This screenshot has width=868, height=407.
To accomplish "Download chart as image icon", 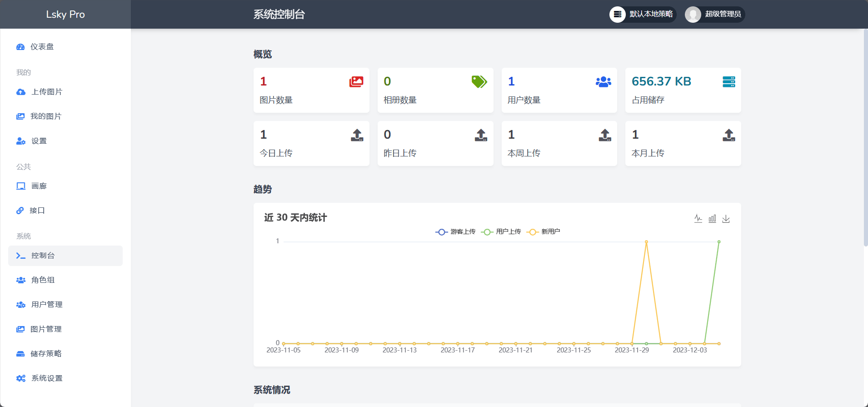I will click(726, 219).
